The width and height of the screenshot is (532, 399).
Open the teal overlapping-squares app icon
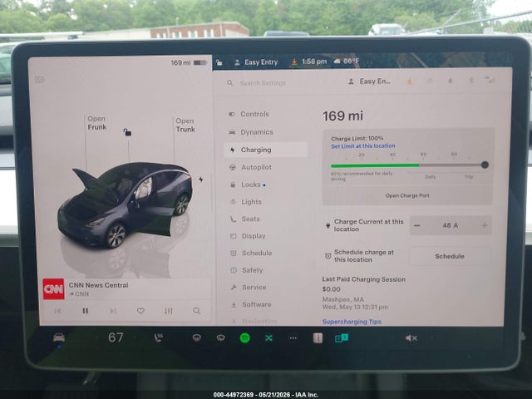[x=342, y=338]
